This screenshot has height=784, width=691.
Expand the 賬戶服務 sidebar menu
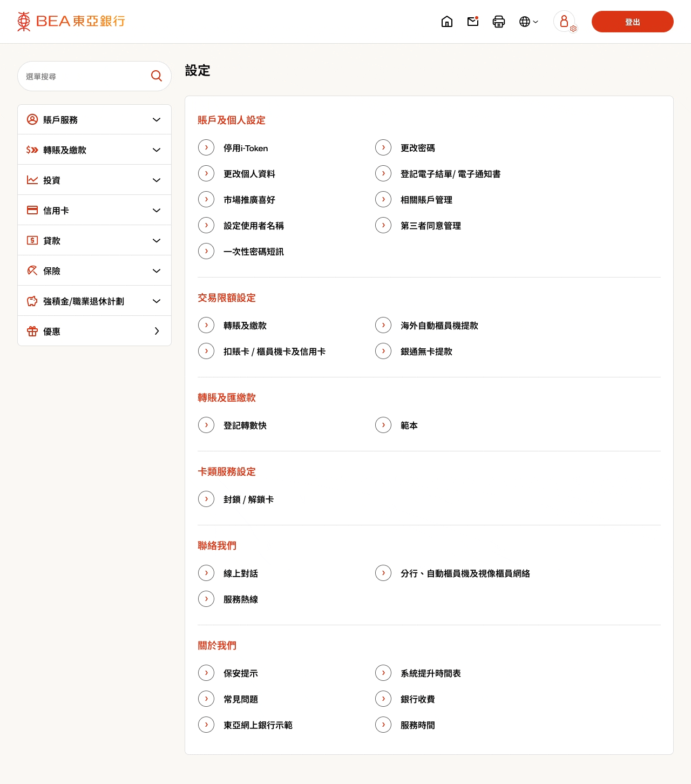point(94,120)
